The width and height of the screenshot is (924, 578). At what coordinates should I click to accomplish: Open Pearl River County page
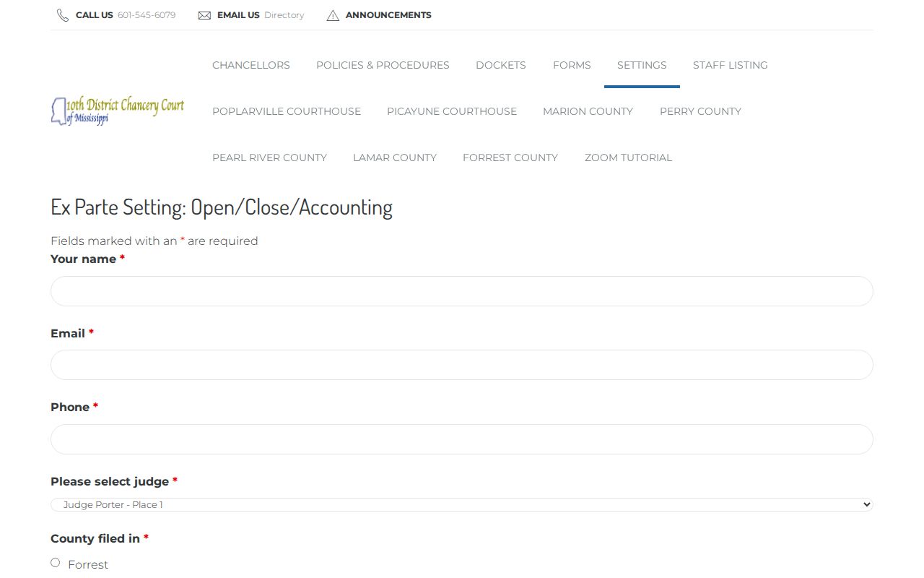[x=269, y=158]
